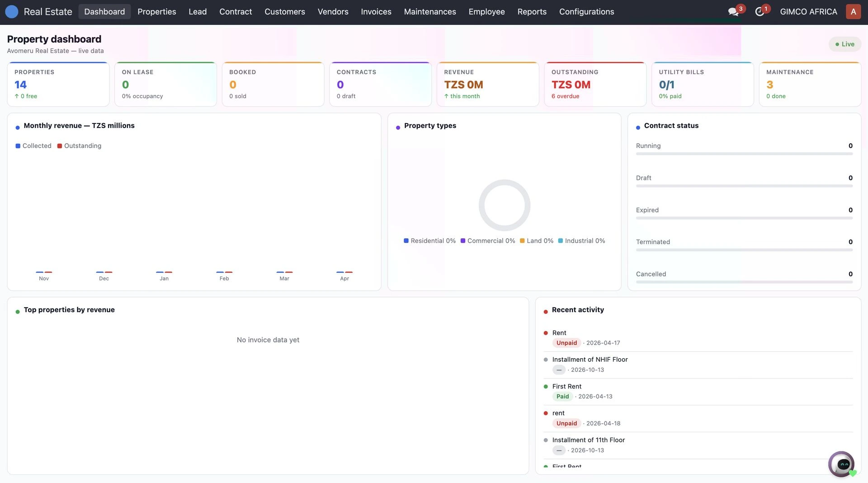This screenshot has height=483, width=868.
Task: Click the Real Estate app logo icon
Action: pos(12,12)
